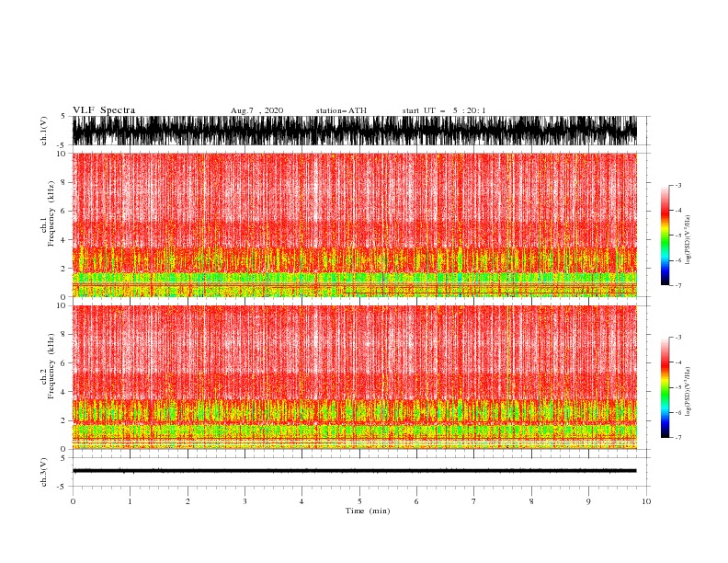Click the "station=ATH" header label

[341, 110]
